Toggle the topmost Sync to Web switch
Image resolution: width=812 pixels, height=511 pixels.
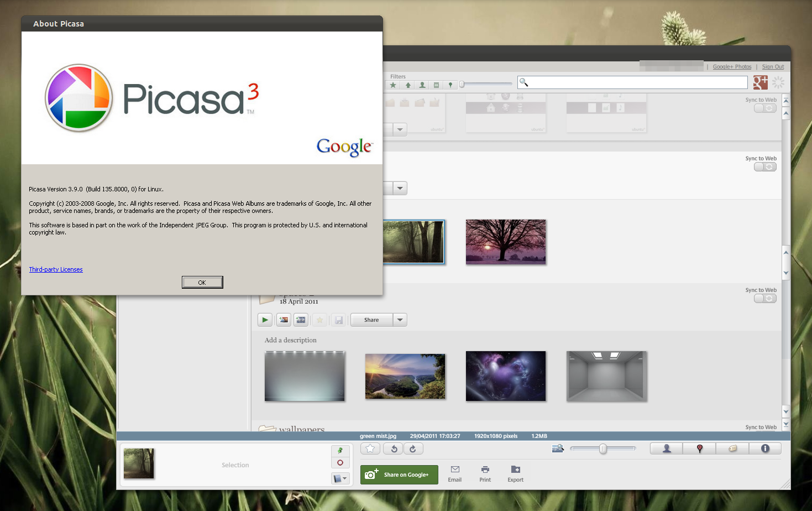[765, 108]
